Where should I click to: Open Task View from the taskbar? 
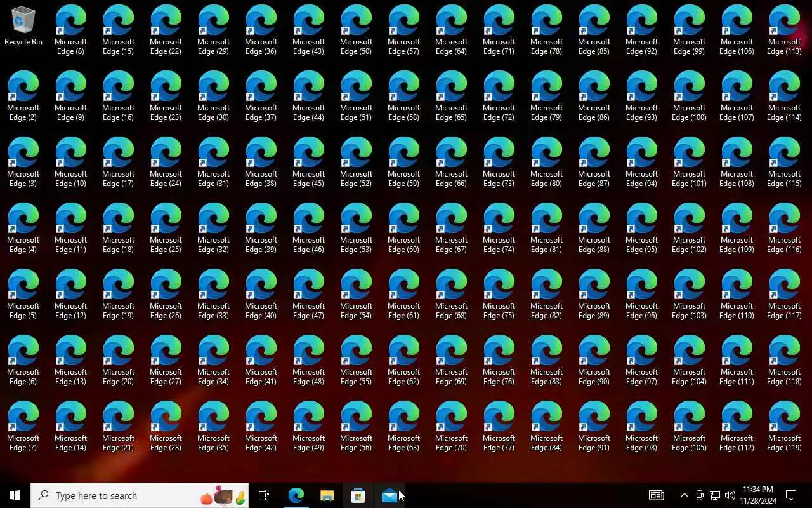coord(264,495)
